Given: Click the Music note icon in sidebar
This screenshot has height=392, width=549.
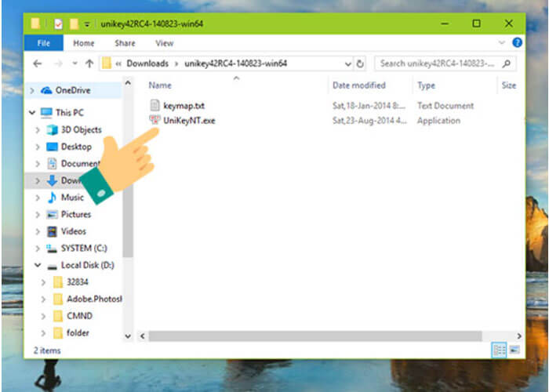Looking at the screenshot, I should [x=53, y=198].
